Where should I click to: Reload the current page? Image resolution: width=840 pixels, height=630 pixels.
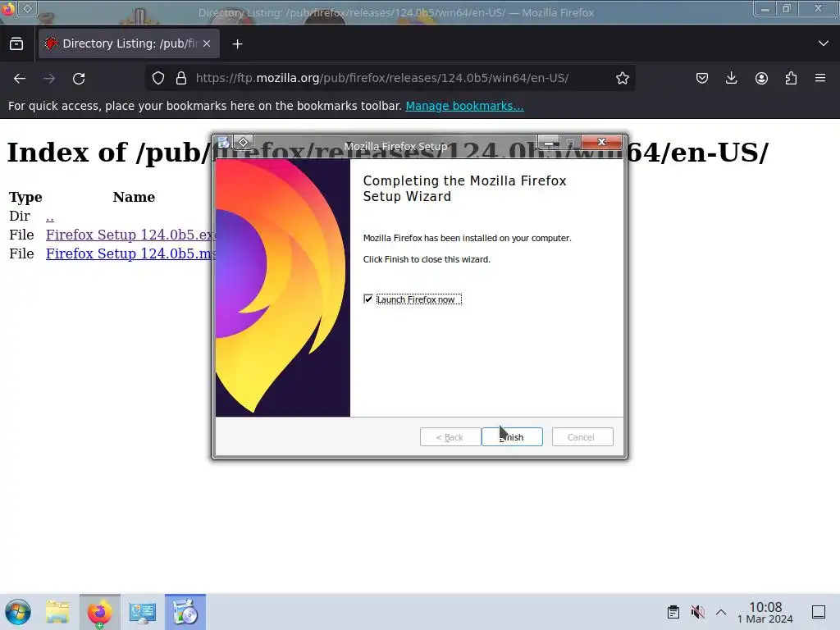pyautogui.click(x=79, y=78)
